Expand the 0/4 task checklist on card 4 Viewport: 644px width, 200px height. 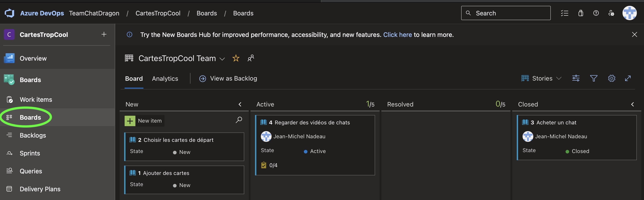(x=269, y=165)
